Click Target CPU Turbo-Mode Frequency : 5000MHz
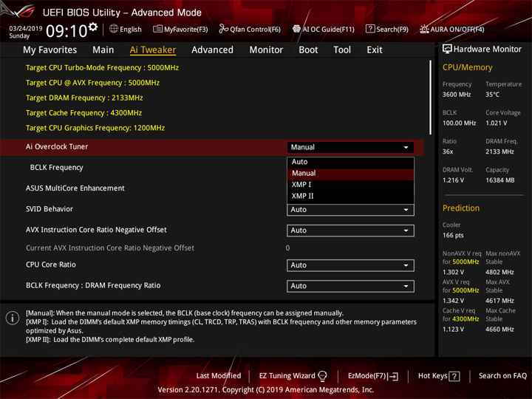 102,67
